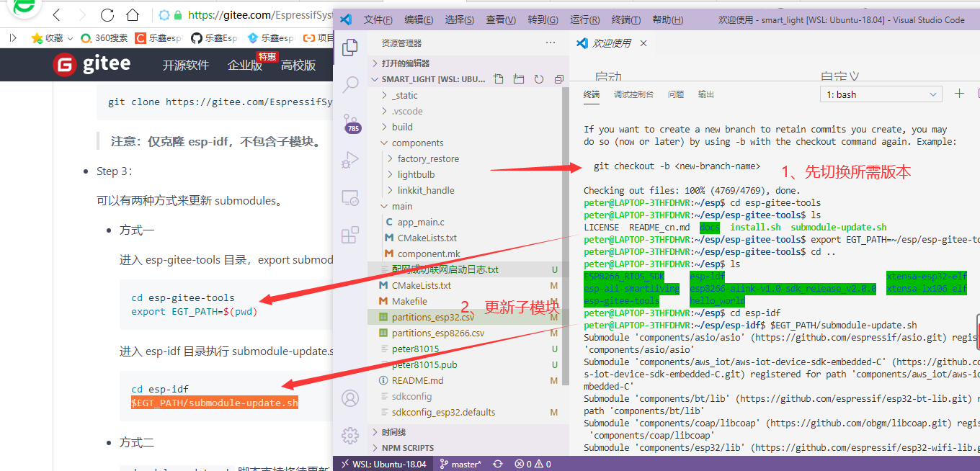Click the Refresh Explorer icon
980x471 pixels.
538,79
